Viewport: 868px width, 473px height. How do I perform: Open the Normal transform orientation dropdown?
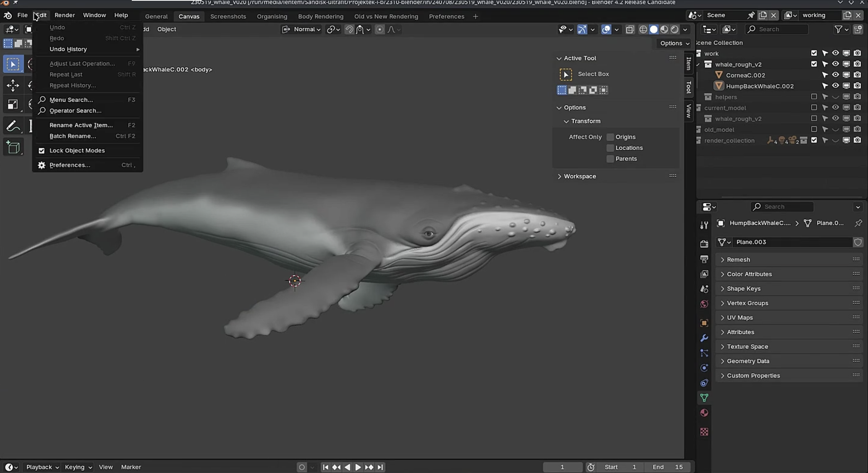click(301, 29)
